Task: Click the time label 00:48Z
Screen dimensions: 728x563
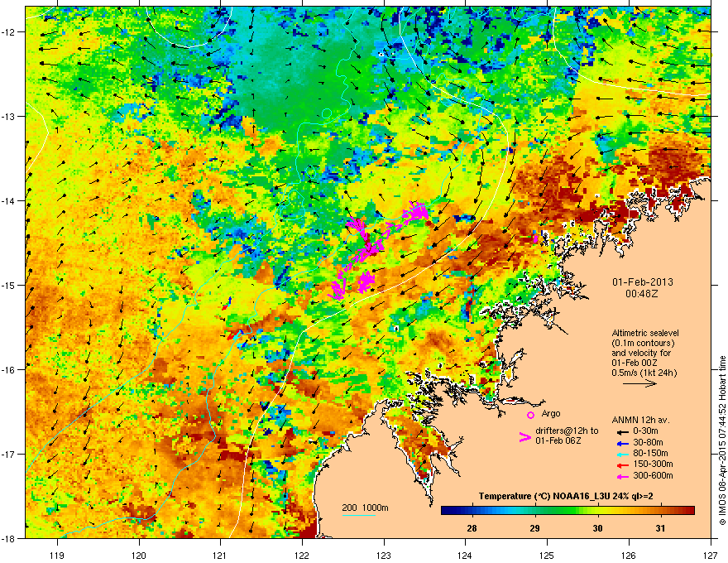Action: tap(642, 294)
